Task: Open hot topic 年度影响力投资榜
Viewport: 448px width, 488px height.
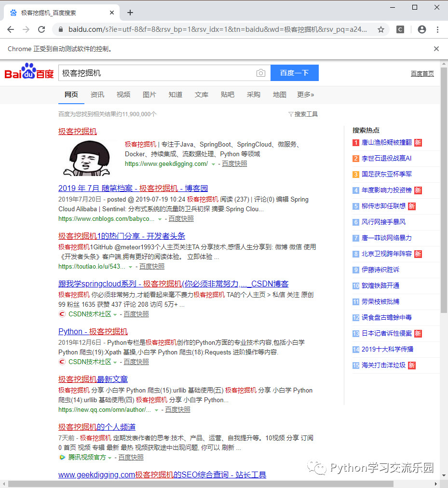Action: click(x=387, y=190)
